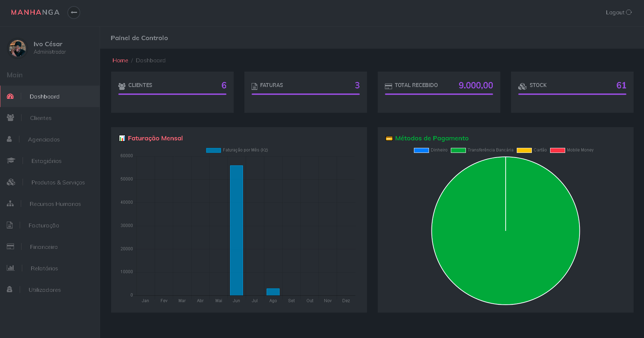This screenshot has height=338, width=644.
Task: Click the Jun bar in monthly chart
Action: click(x=237, y=230)
